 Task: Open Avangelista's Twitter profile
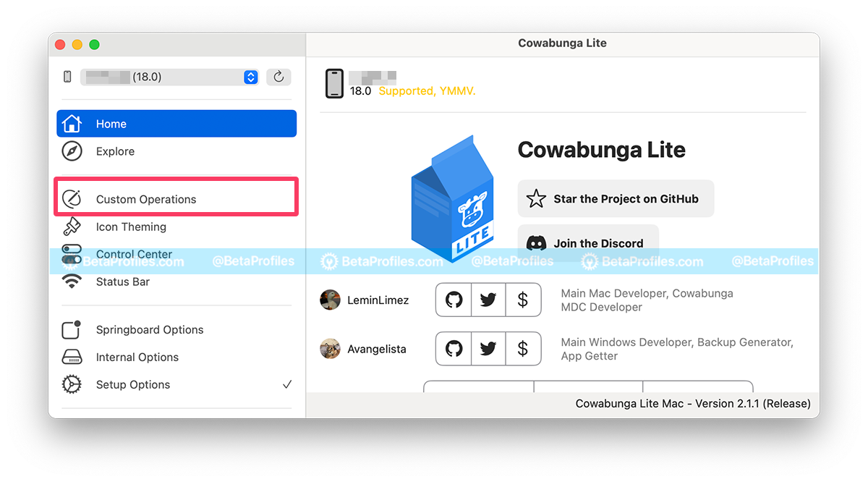488,349
